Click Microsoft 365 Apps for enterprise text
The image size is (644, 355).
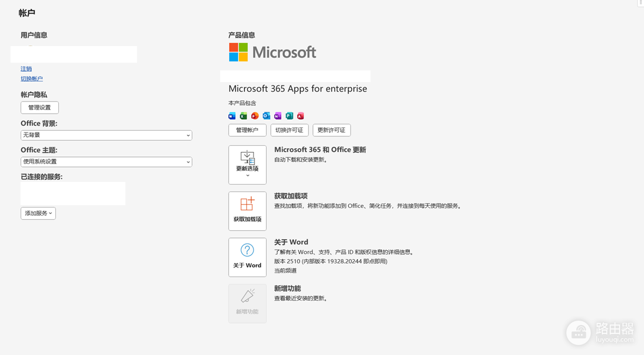pos(298,89)
